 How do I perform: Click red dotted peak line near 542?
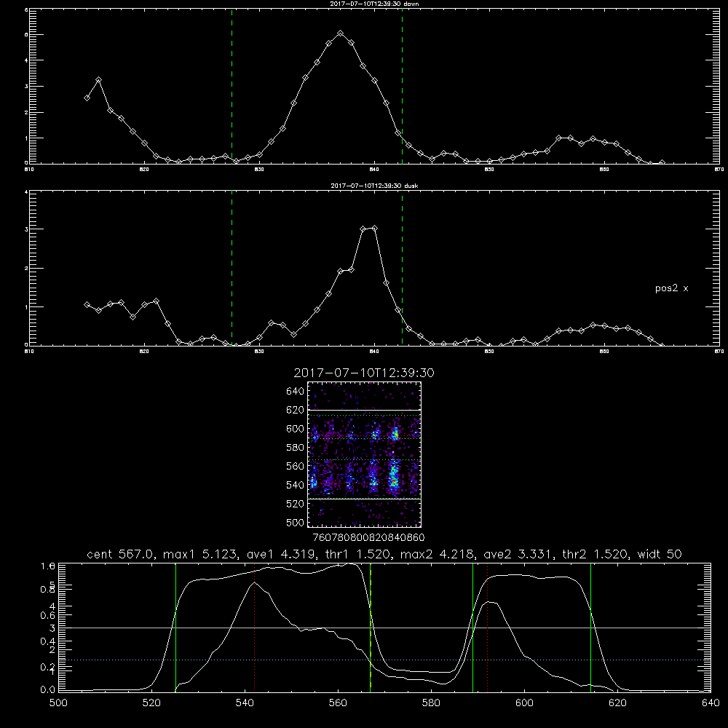[x=254, y=628]
